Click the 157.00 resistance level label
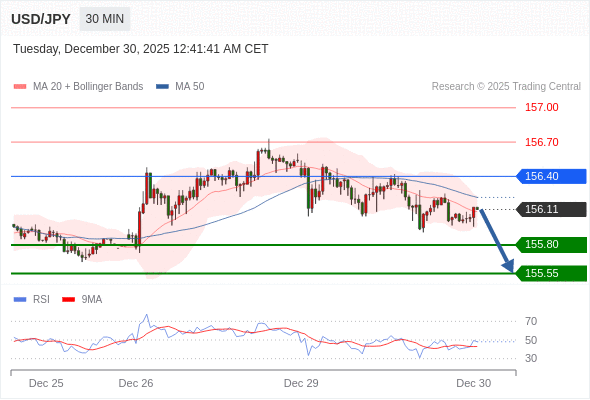590x400 pixels. (542, 107)
